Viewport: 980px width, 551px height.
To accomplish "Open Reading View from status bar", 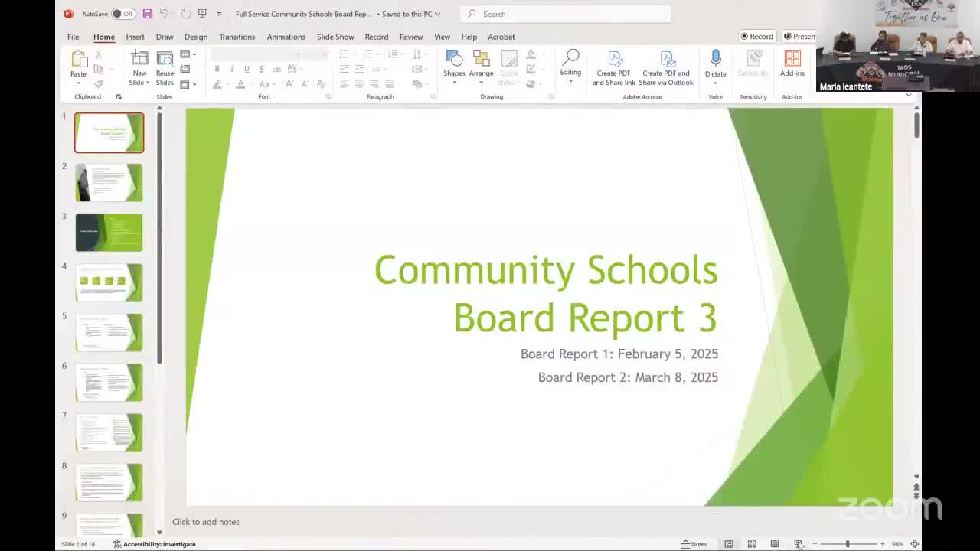I will point(775,544).
